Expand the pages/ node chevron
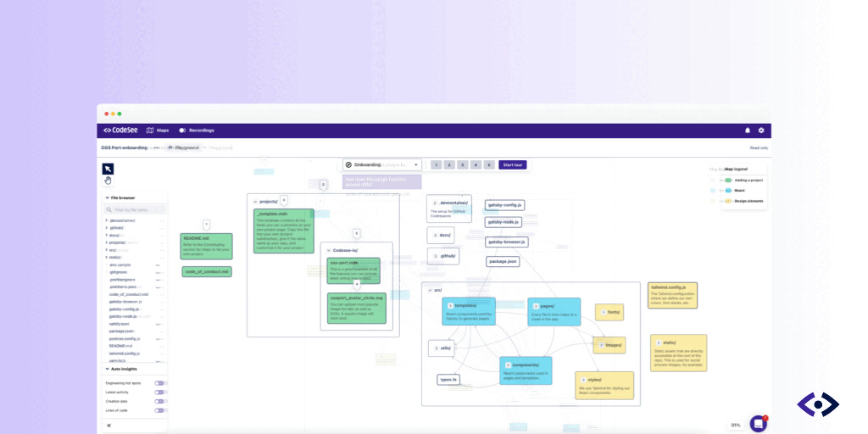 point(536,306)
